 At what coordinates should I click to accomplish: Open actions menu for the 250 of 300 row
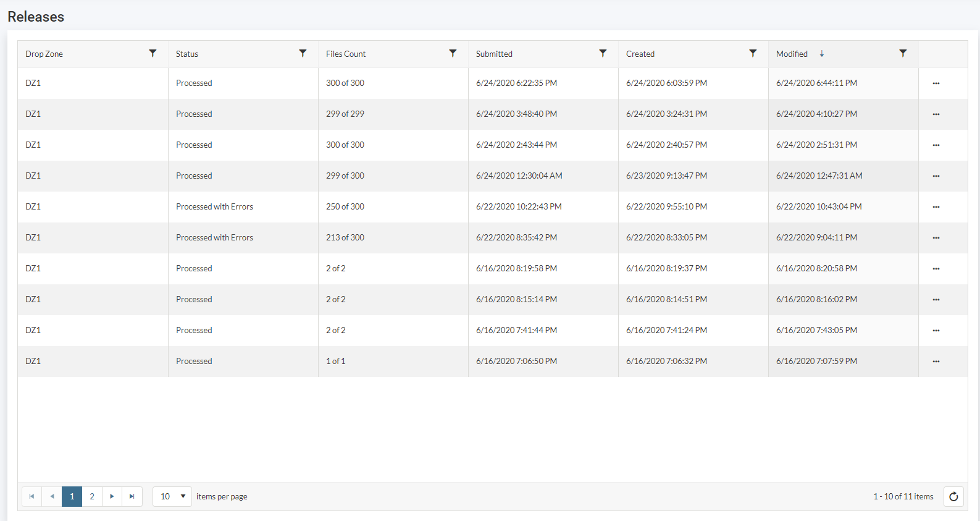936,207
